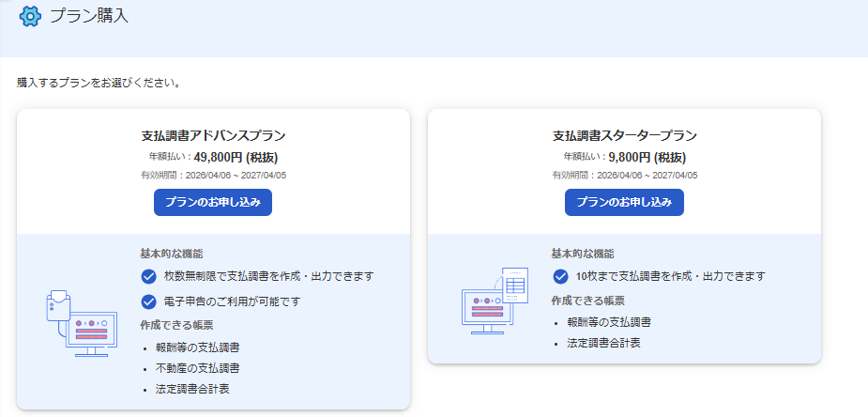Click the Starter plan monitor illustration
The height and width of the screenshot is (417, 868).
[495, 301]
